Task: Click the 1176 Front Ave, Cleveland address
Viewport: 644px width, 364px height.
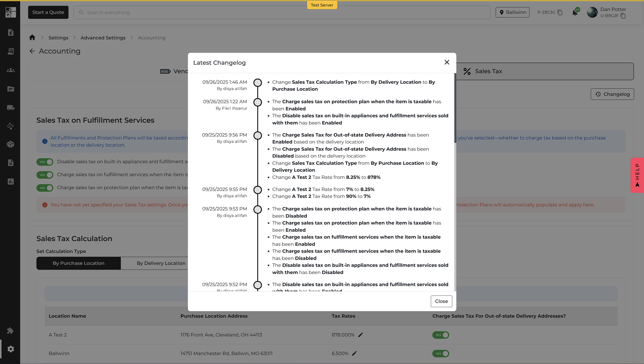Action: coord(221,335)
